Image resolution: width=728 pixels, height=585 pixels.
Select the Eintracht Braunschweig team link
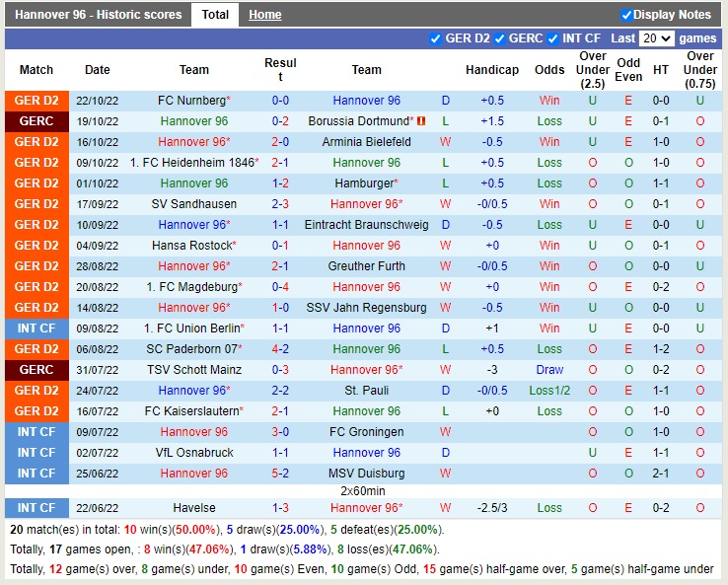click(366, 225)
